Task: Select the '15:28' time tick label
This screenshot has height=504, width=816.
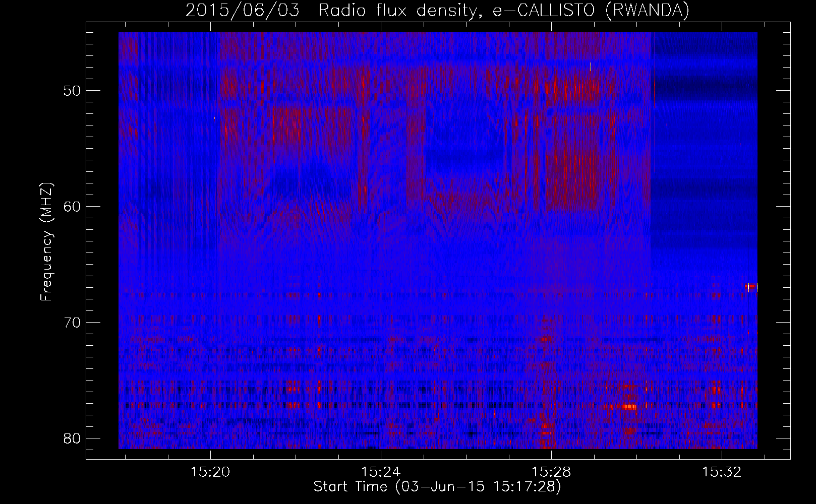Action: 551,472
